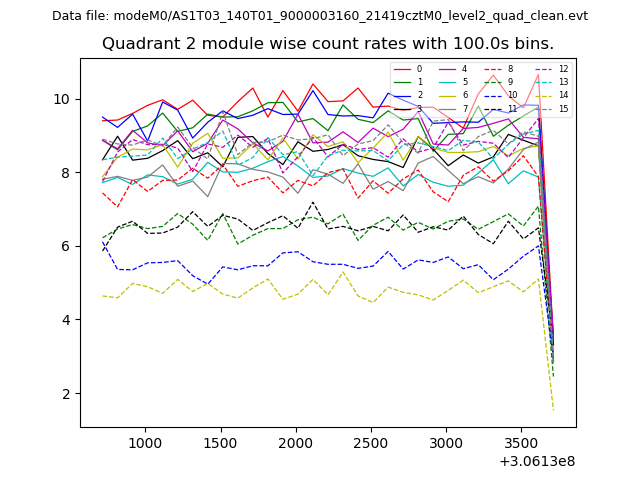Click the data file name text at top

tap(320, 16)
